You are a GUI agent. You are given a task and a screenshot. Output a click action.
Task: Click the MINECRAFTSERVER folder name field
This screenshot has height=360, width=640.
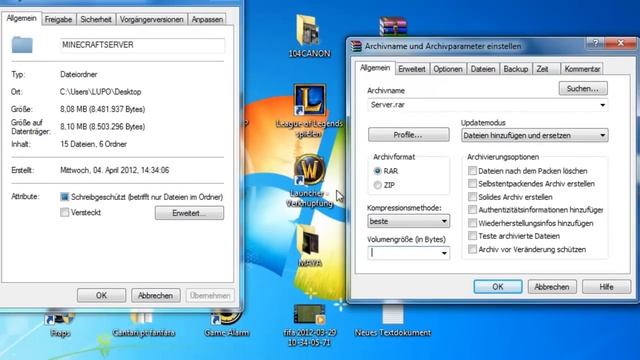142,45
